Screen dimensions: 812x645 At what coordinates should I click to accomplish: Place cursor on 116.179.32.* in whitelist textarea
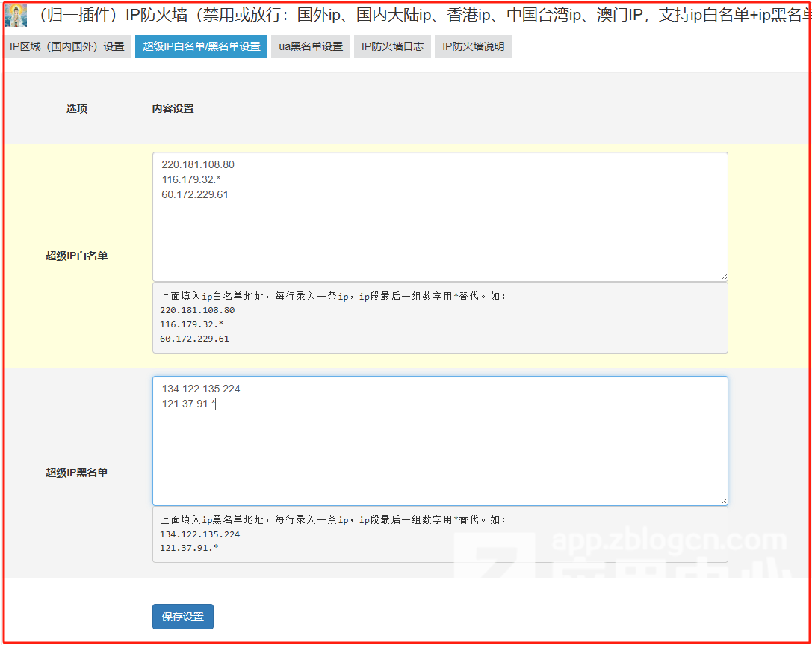pyautogui.click(x=191, y=179)
